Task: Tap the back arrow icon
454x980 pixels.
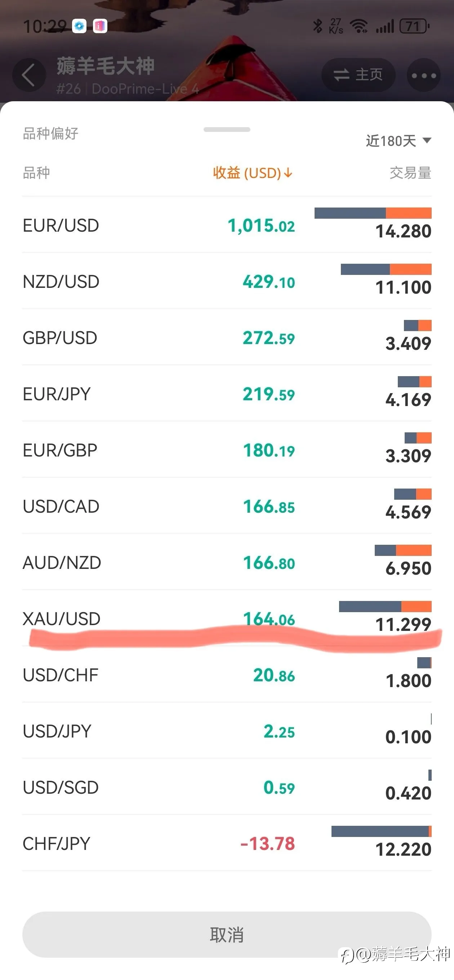Action: (x=29, y=75)
